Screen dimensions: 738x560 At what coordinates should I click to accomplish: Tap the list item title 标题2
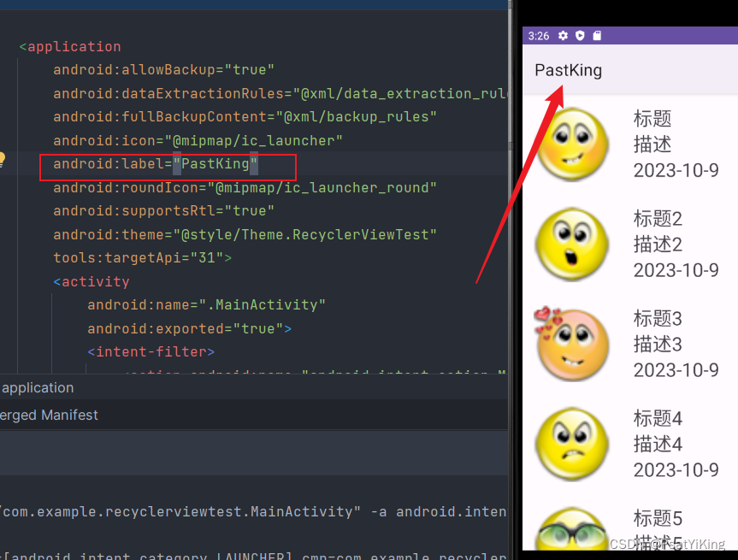pos(658,219)
